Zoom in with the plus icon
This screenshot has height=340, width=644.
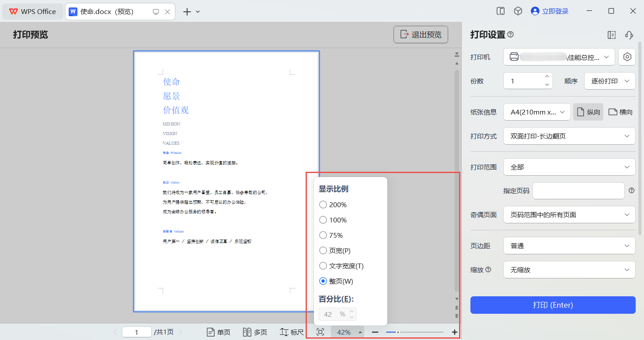[x=455, y=332]
